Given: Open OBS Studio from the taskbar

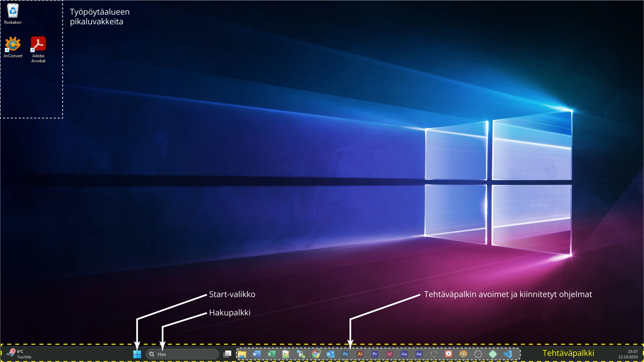Looking at the screenshot, I should (478, 354).
